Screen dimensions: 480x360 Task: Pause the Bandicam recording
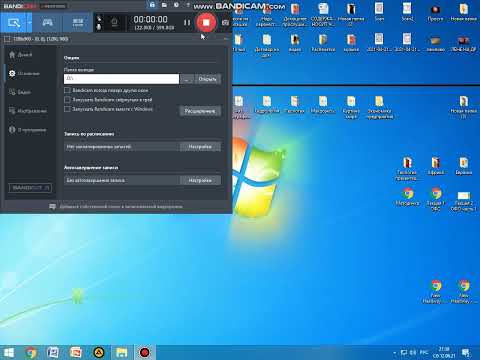click(x=187, y=23)
